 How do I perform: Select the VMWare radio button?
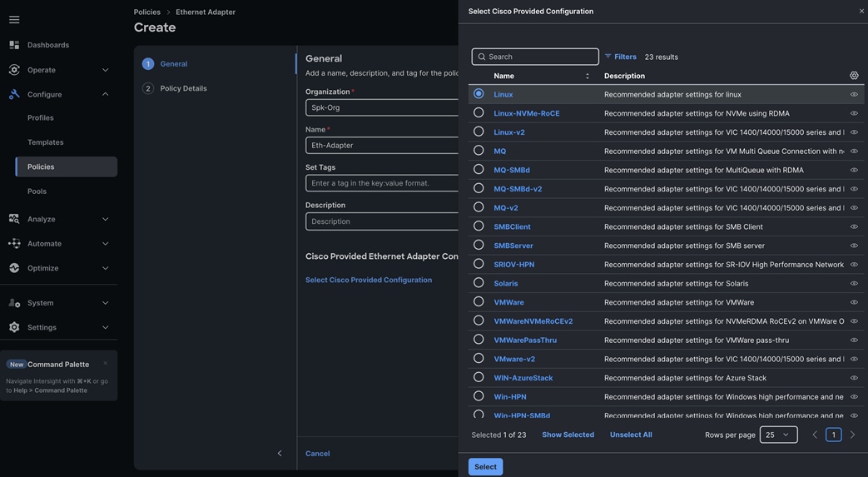(x=479, y=301)
